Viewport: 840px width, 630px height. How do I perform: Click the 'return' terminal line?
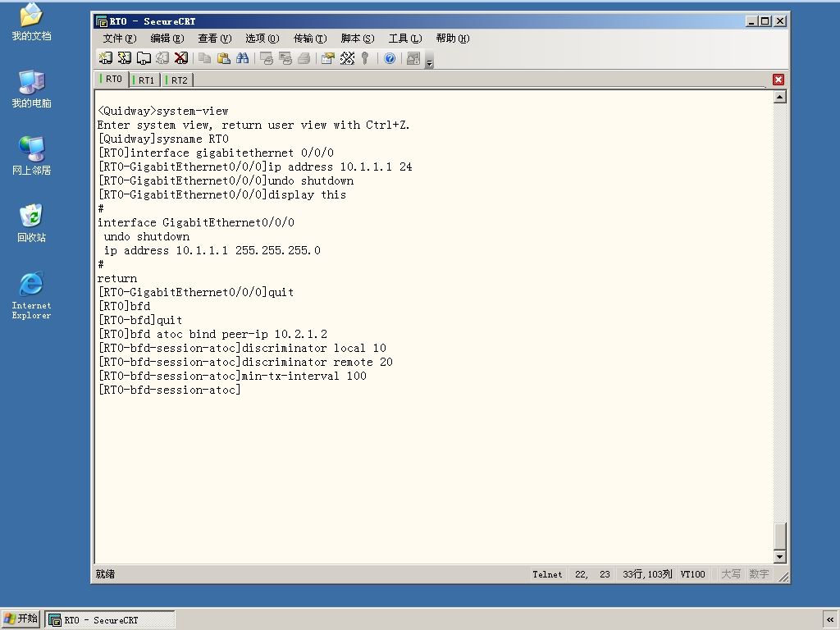(116, 279)
